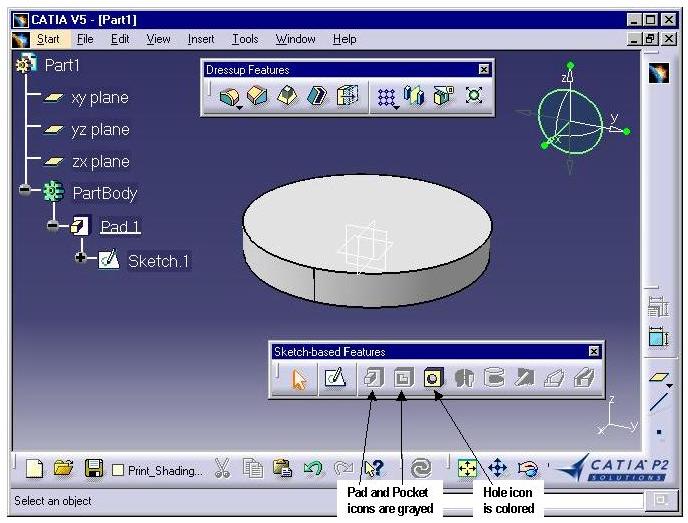
Task: Activate the What's This help pointer icon
Action: [x=374, y=468]
